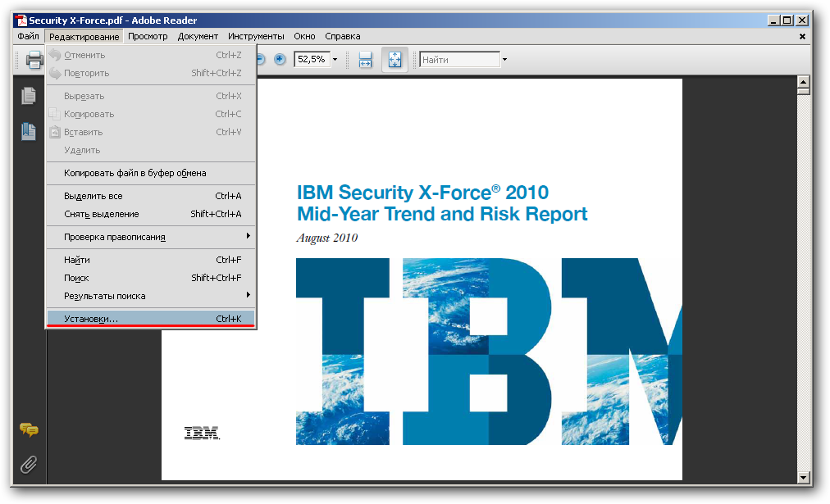
Task: Close the document with the black X
Action: 802,37
